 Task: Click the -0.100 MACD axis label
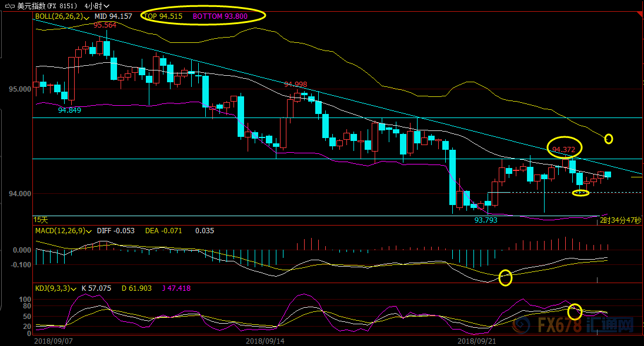point(21,265)
